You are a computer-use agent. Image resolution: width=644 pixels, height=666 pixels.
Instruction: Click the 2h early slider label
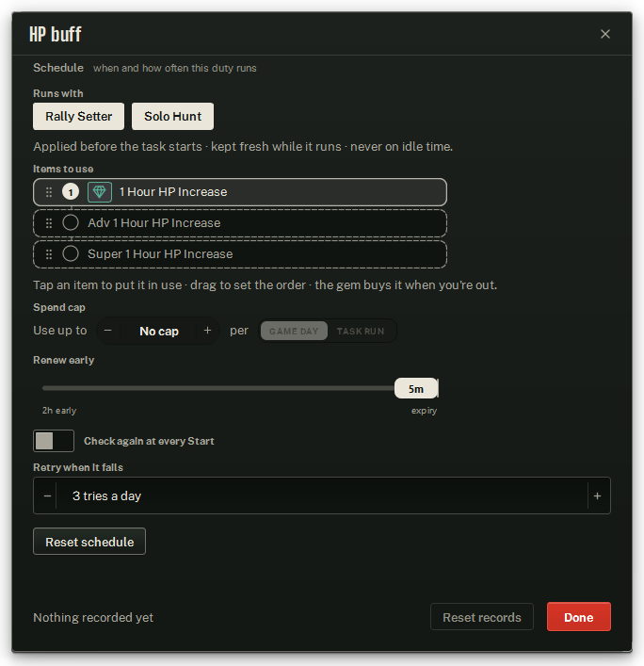[59, 411]
